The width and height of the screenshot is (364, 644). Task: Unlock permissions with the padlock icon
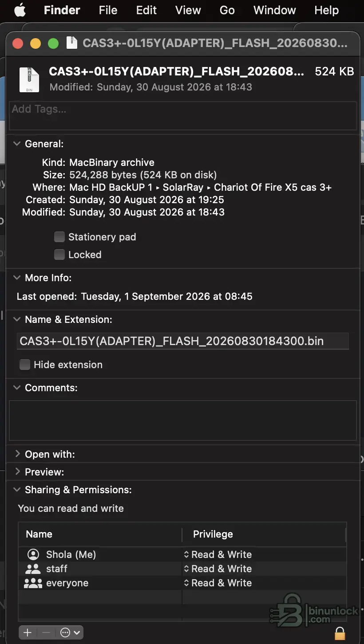(x=340, y=632)
